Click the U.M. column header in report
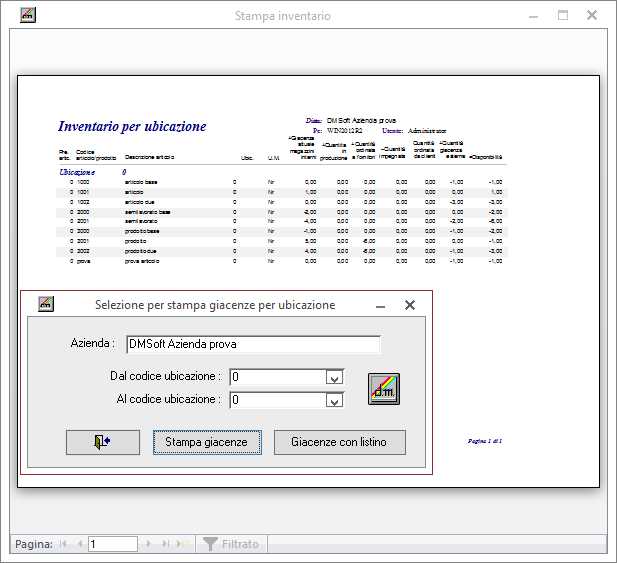 click(x=273, y=158)
